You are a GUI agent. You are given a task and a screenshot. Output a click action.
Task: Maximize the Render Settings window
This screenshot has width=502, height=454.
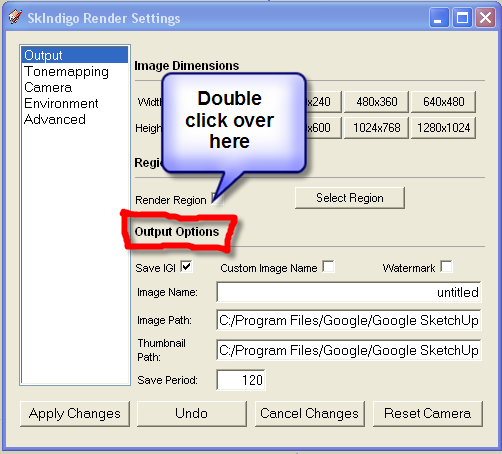tap(462, 18)
